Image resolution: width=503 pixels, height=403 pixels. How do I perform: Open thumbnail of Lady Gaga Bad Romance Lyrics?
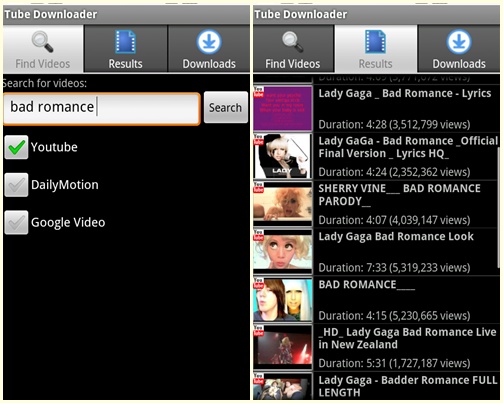click(x=283, y=108)
